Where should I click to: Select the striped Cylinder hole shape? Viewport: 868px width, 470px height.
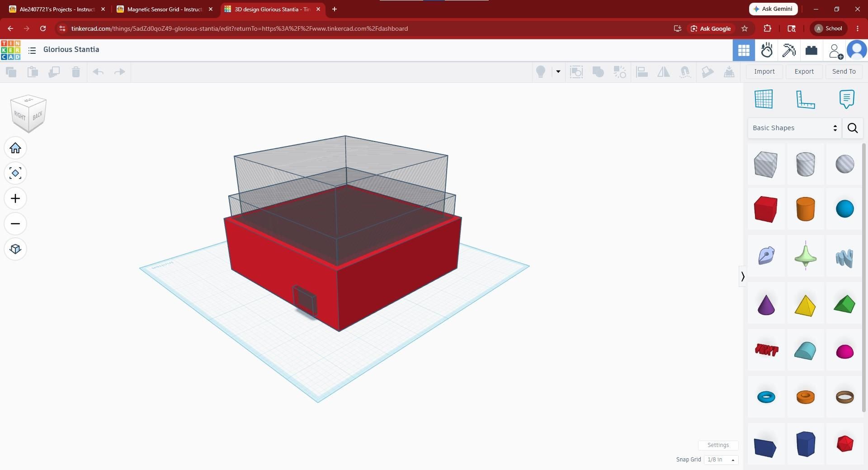[805, 164]
